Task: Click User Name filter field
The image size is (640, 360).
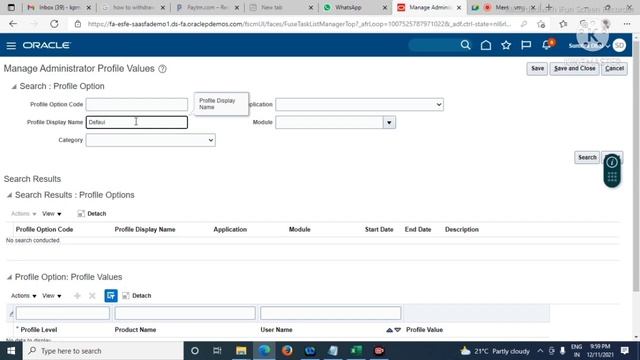Action: click(331, 313)
